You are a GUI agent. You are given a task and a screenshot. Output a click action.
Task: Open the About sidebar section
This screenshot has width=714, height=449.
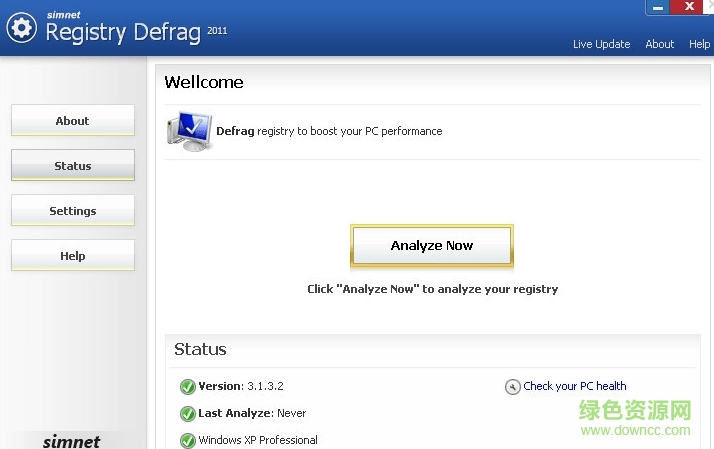(x=72, y=121)
